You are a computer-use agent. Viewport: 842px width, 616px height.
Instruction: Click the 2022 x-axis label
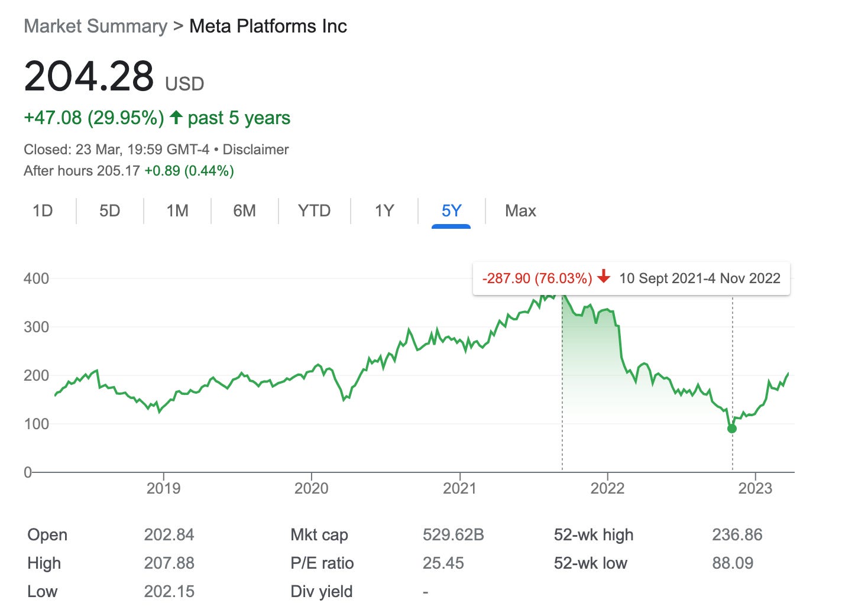[x=607, y=488]
